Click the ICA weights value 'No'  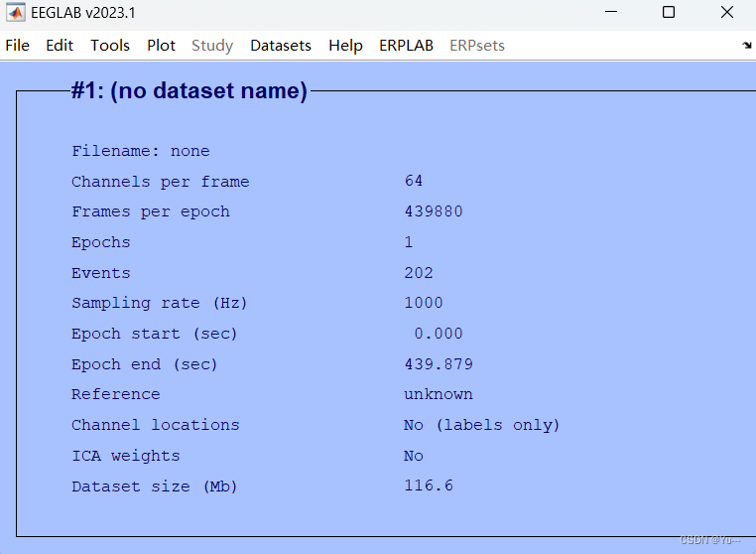click(x=414, y=455)
